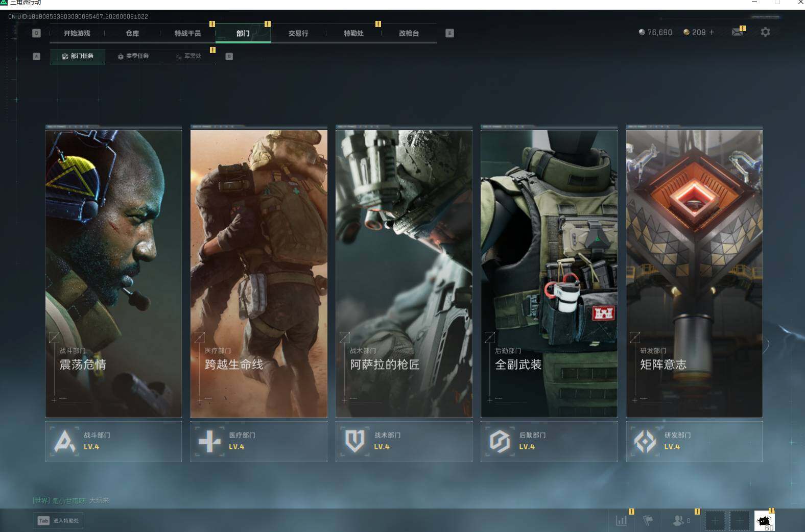Open the 医疗部门 LV.4 panel

coord(259,441)
